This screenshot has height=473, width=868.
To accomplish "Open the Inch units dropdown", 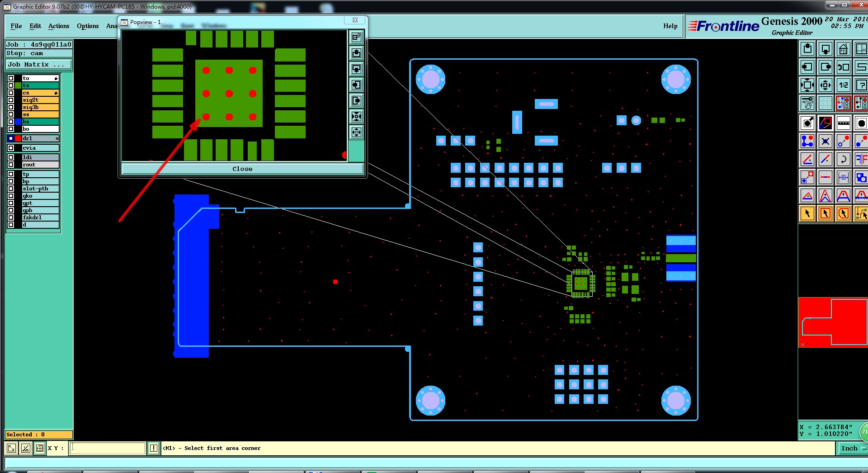I will (852, 448).
